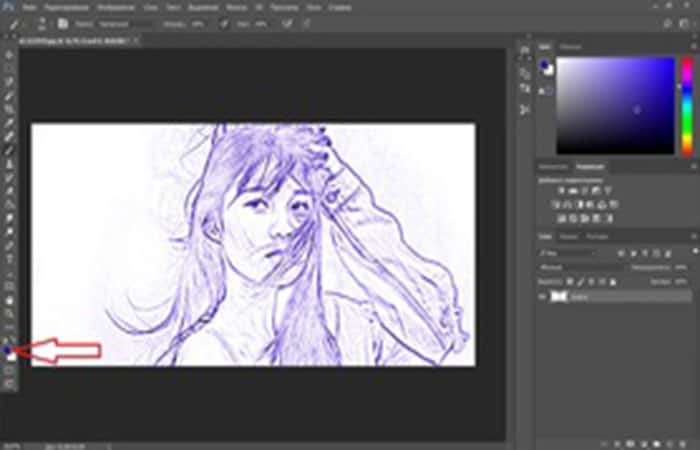Toggle pressure for size button

tap(306, 24)
